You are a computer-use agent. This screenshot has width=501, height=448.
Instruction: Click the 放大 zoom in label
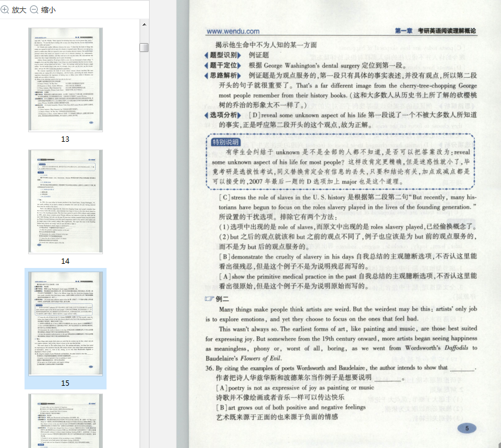pos(19,10)
